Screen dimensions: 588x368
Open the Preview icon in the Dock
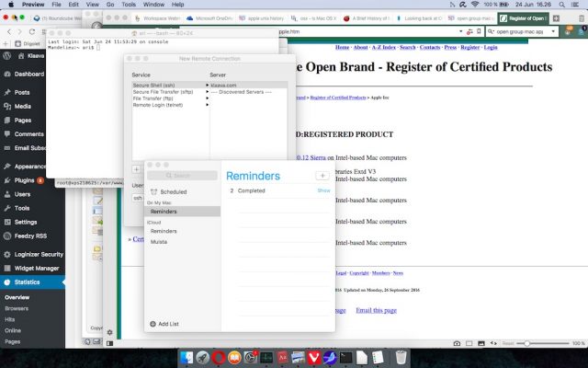pos(299,358)
